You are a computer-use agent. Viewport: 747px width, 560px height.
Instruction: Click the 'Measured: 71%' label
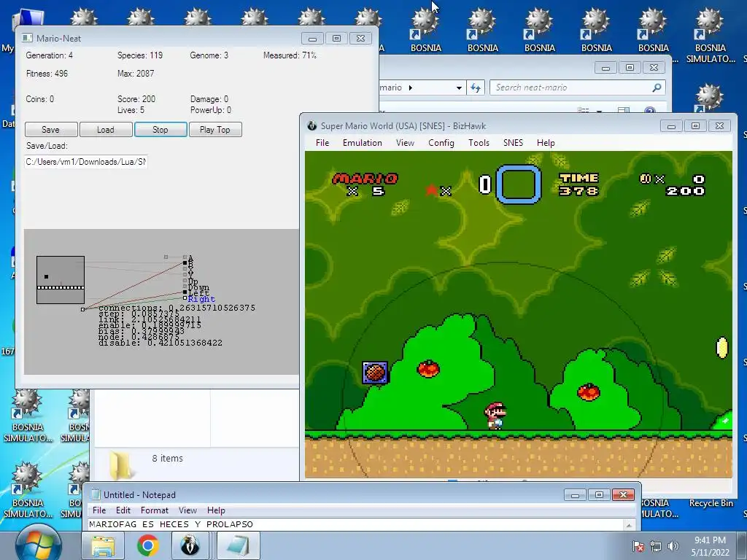pyautogui.click(x=290, y=55)
